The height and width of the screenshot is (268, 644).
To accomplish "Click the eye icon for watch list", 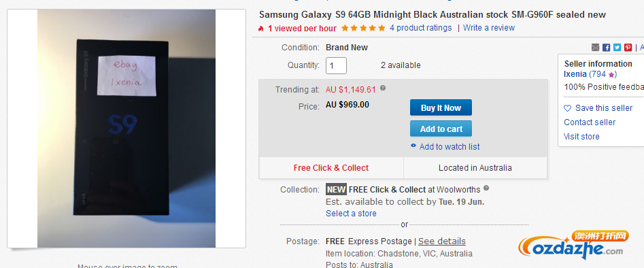I will click(x=413, y=146).
